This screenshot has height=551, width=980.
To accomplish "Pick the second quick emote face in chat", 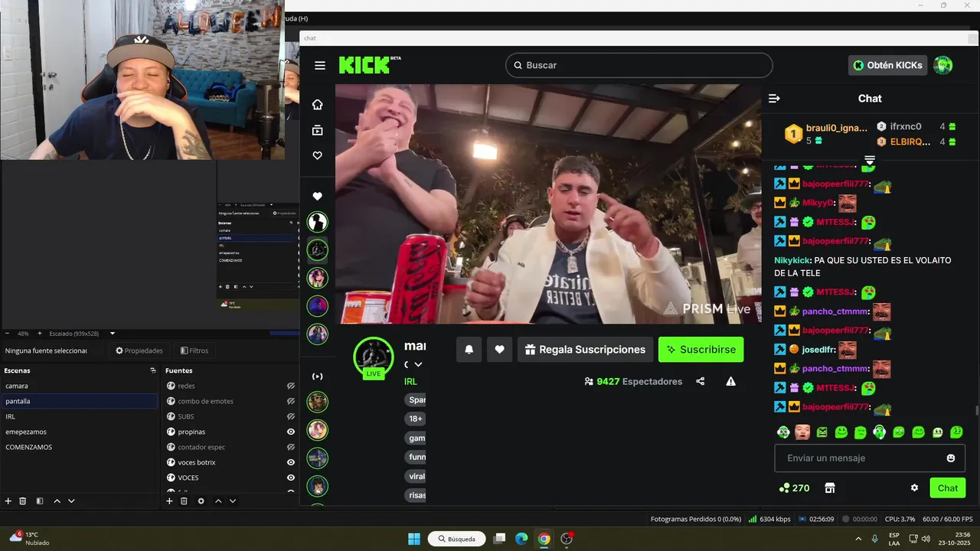I will point(802,432).
